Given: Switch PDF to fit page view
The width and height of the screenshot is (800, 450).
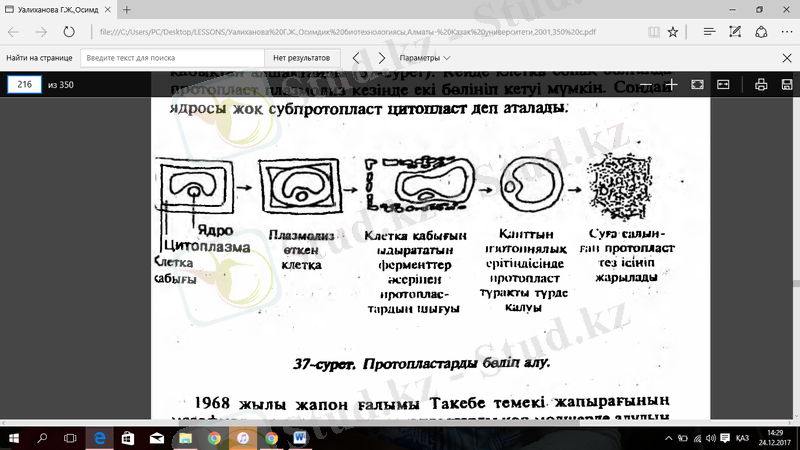Looking at the screenshot, I should pos(697,84).
